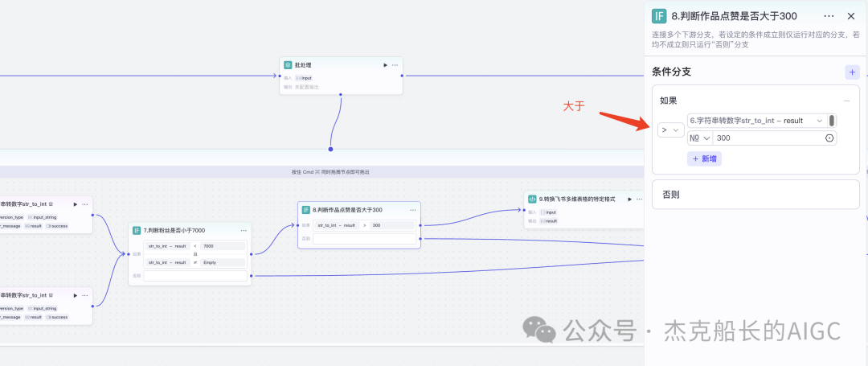Remove the 如果 branch with minus icon
This screenshot has width=868, height=366.
[x=846, y=101]
